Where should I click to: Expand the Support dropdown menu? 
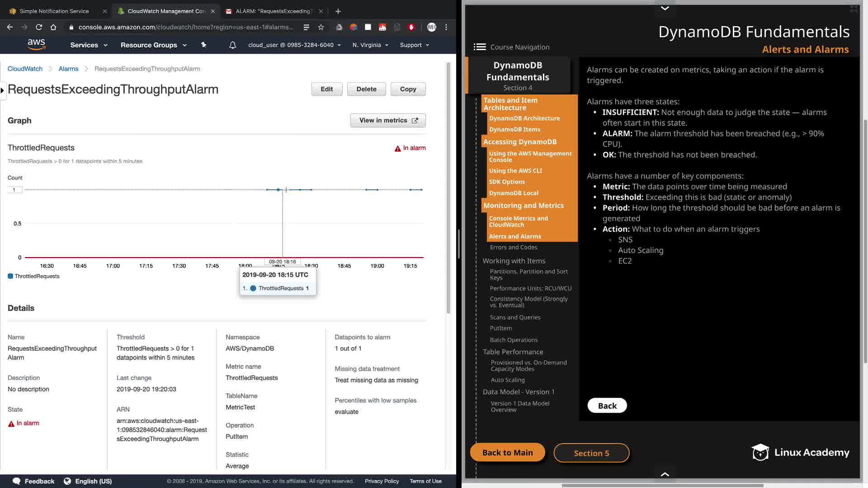click(414, 45)
